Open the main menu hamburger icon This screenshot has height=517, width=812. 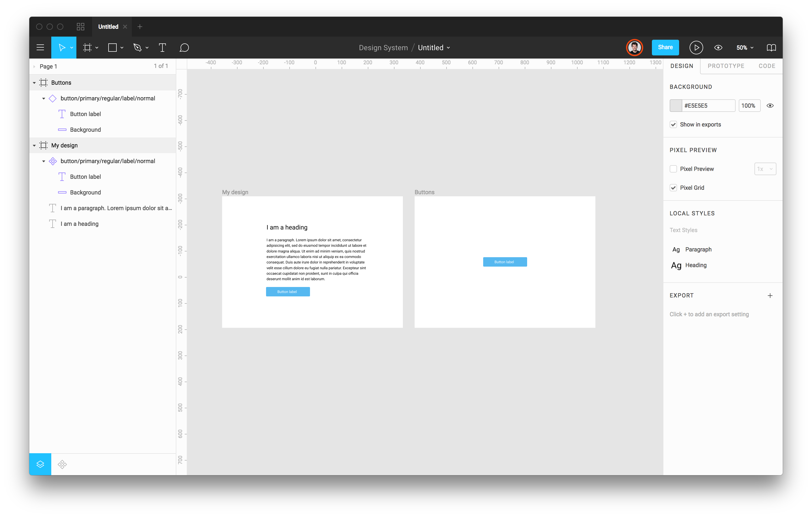pos(40,48)
